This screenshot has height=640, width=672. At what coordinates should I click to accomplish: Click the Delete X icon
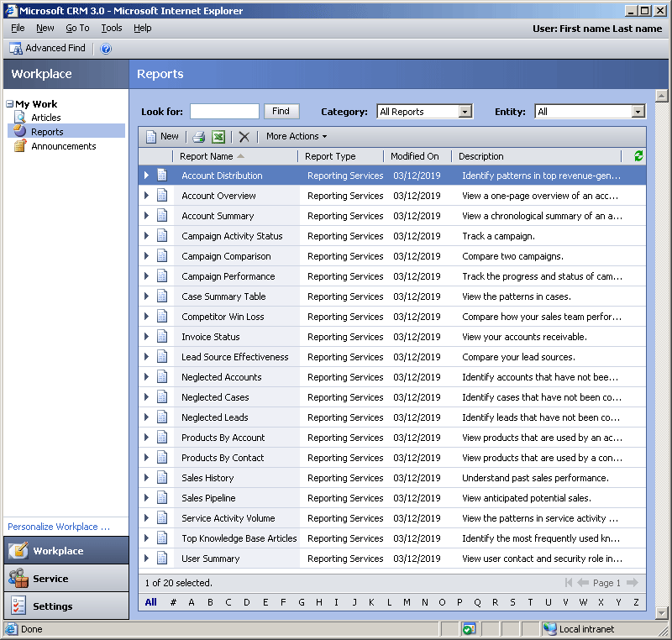coord(244,137)
